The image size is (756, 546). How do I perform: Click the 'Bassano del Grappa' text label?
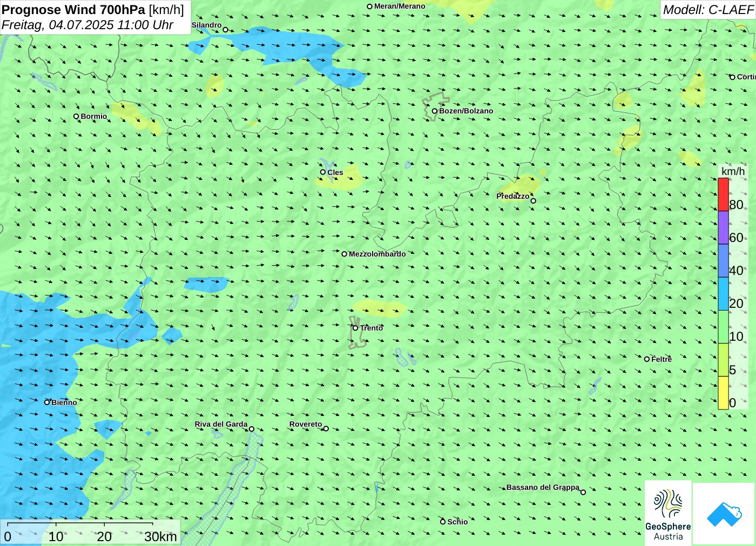543,487
